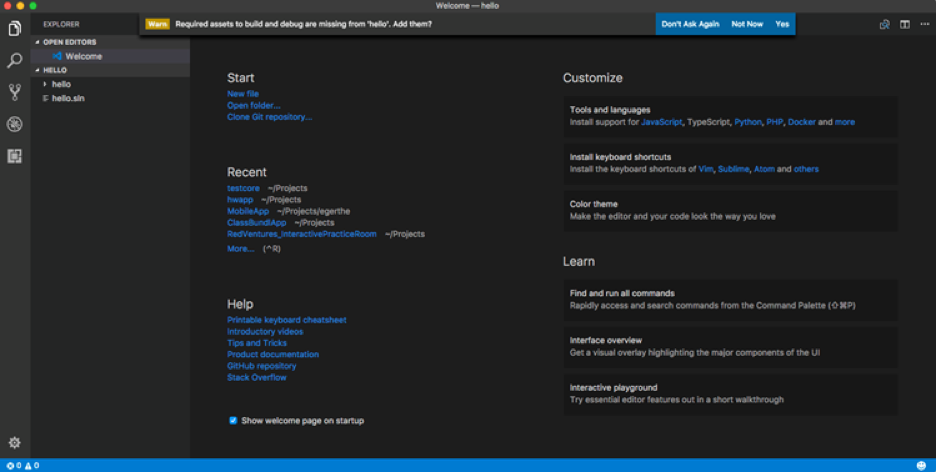The width and height of the screenshot is (936, 472).
Task: Install Atom keyboard shortcuts link
Action: coord(764,169)
